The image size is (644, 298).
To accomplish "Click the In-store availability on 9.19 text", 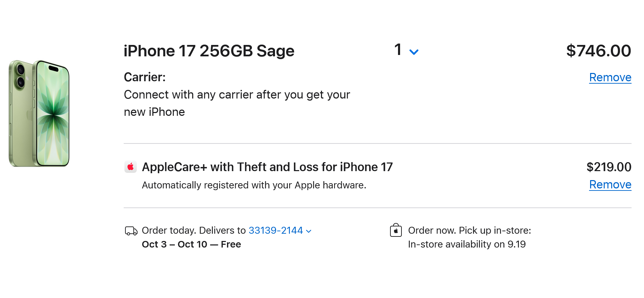I will click(x=467, y=244).
